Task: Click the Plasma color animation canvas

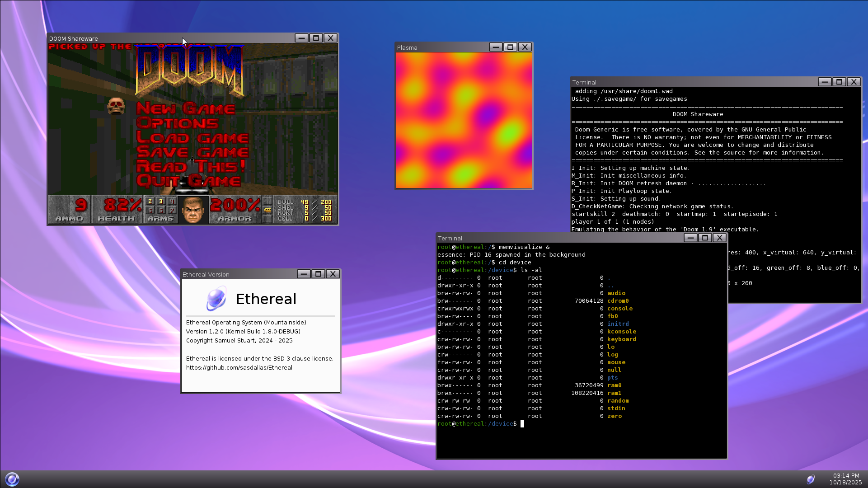Action: click(x=464, y=120)
